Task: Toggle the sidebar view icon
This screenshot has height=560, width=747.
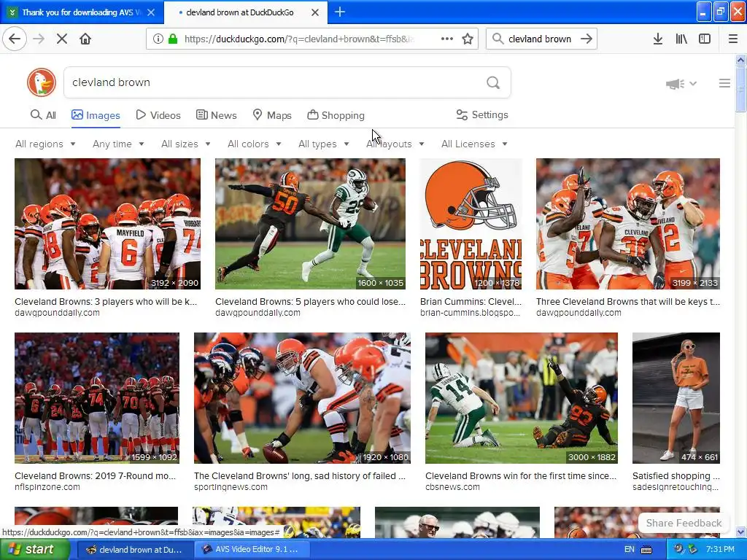Action: [x=705, y=39]
